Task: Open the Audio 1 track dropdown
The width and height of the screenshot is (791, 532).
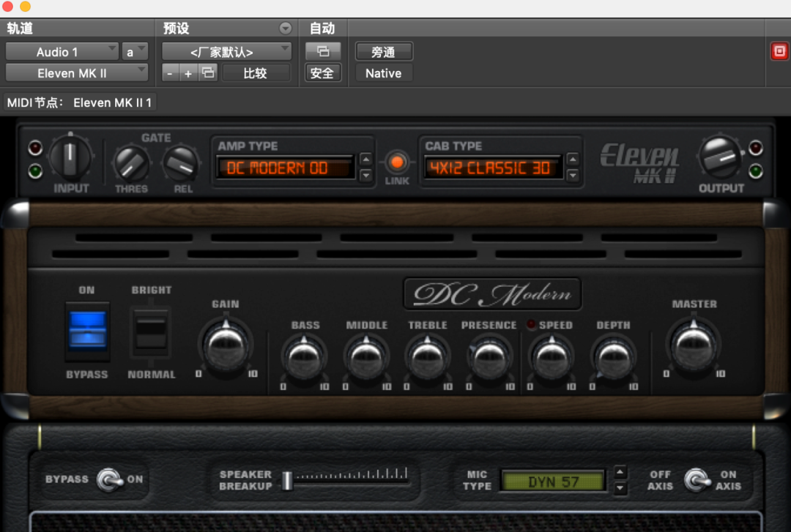Action: [62, 52]
